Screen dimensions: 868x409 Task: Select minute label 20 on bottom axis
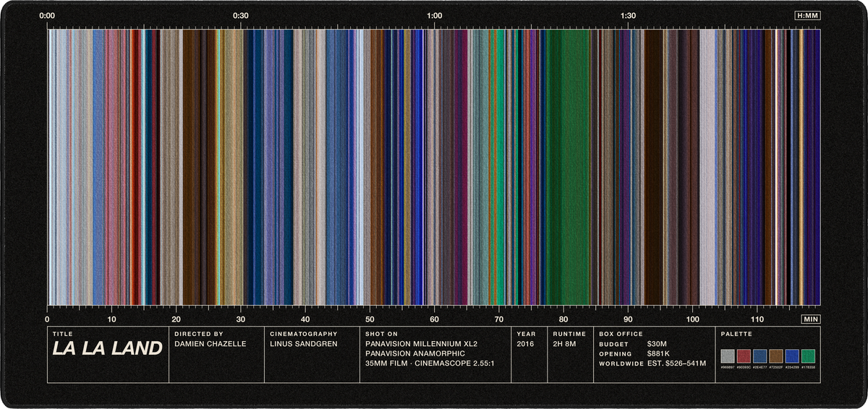click(x=176, y=319)
